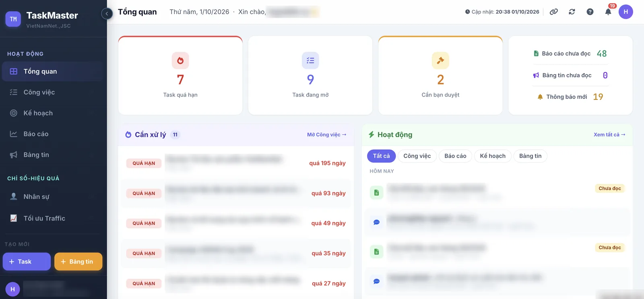Open the overdue task quá 49 ngày
This screenshot has height=299, width=644.
(236, 223)
